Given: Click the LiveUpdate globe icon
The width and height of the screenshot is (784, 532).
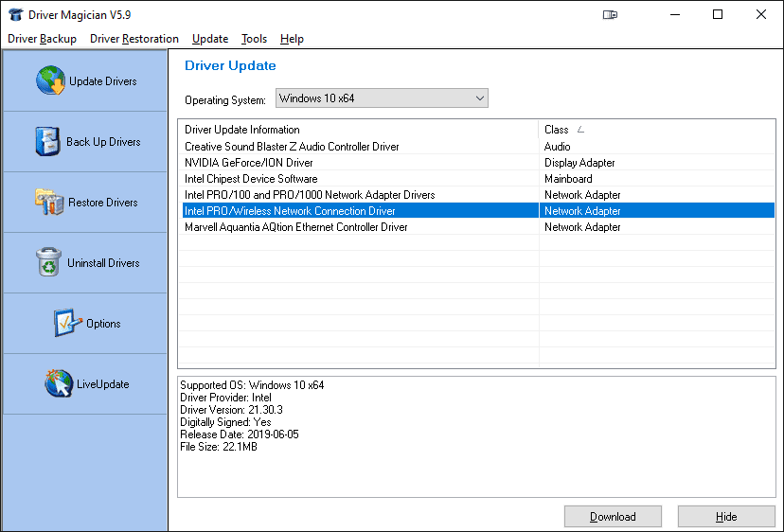Looking at the screenshot, I should 59,384.
